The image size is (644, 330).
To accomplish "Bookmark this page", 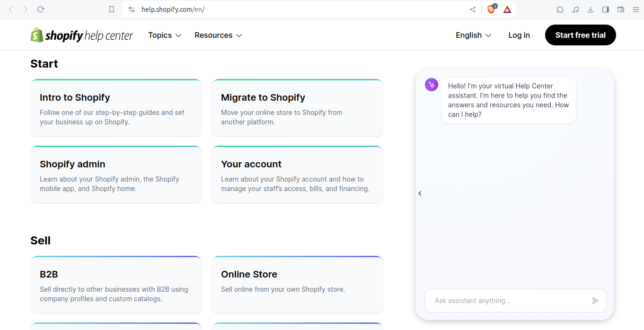I will 112,9.
